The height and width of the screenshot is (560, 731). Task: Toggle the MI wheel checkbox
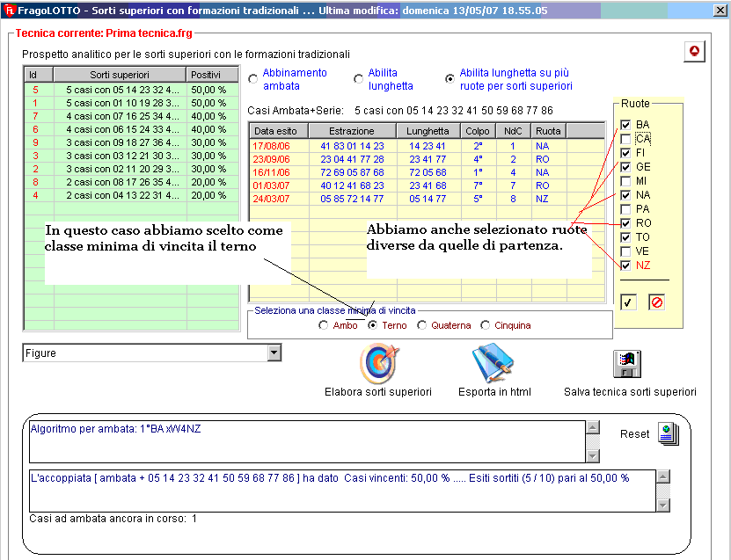click(x=625, y=181)
